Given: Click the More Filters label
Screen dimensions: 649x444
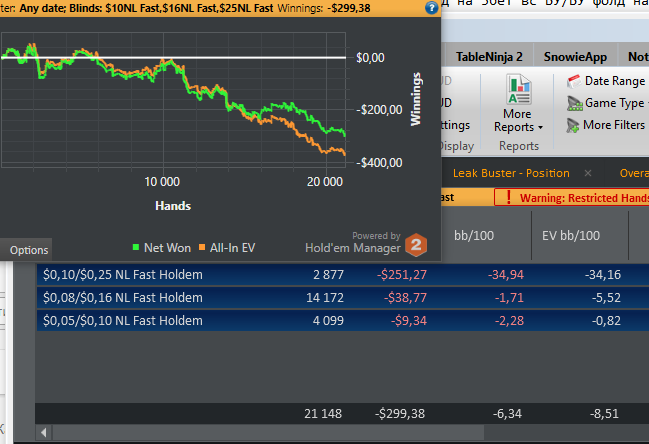Looking at the screenshot, I should 614,125.
